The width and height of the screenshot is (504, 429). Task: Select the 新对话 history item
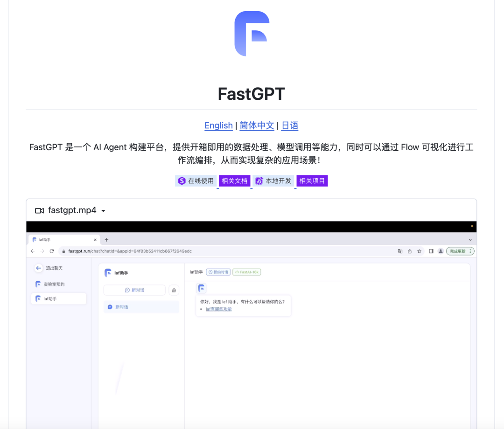click(x=141, y=307)
